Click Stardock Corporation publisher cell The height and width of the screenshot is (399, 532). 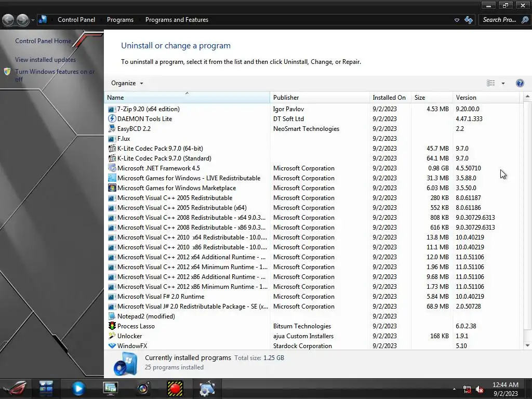click(x=302, y=345)
